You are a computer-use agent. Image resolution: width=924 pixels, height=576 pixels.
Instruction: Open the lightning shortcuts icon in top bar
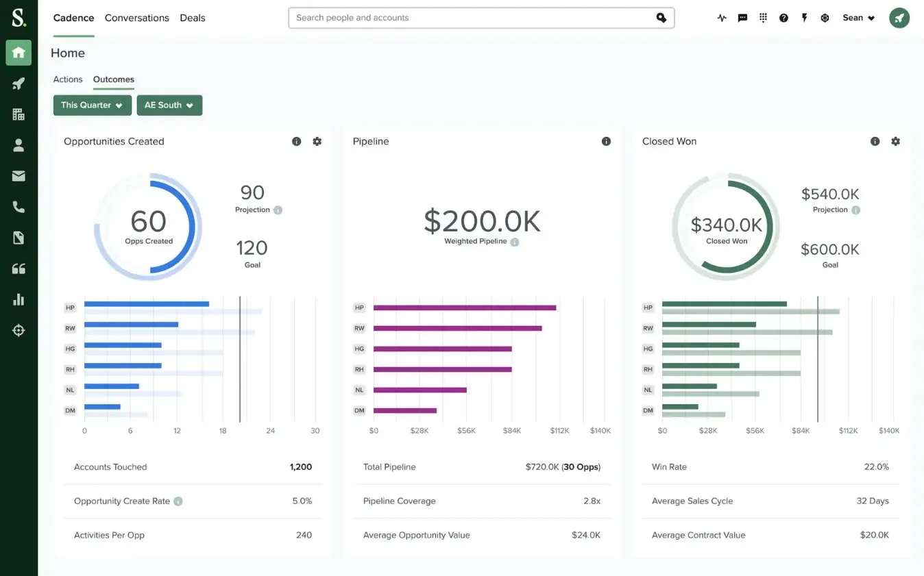point(804,17)
